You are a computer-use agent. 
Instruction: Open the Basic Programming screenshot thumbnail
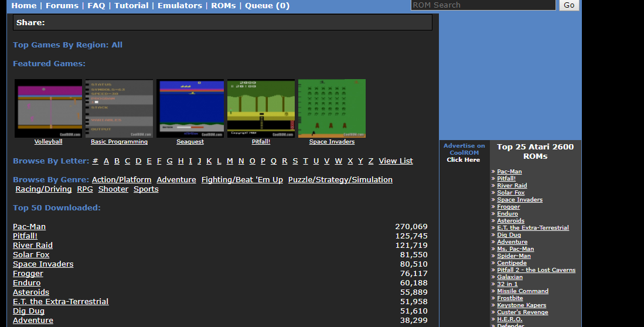(119, 108)
